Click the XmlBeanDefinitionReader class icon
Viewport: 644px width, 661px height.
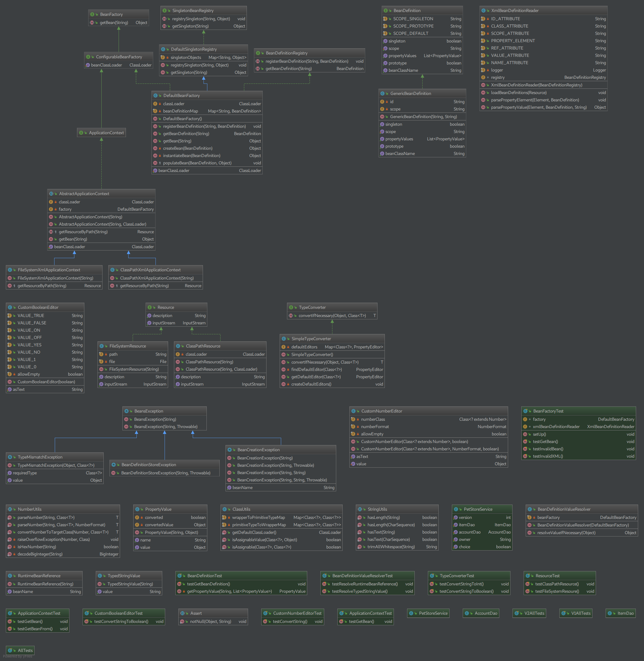tap(483, 11)
